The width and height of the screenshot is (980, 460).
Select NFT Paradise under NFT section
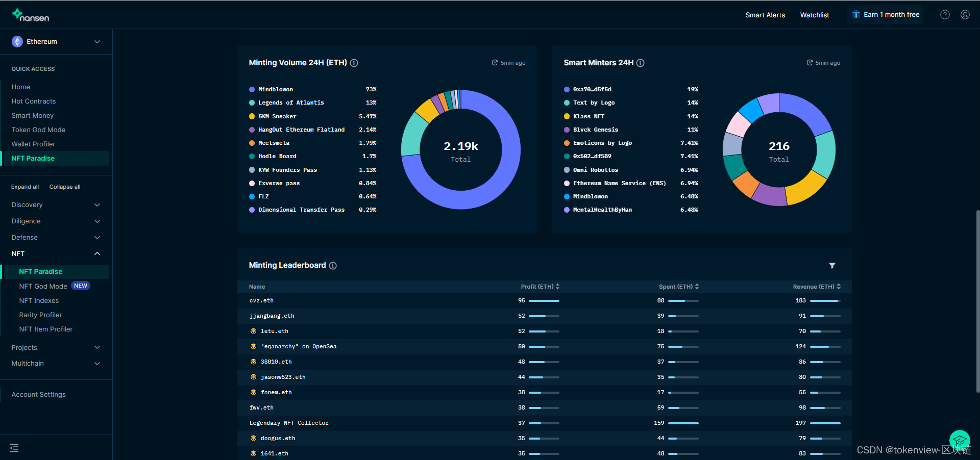pos(55,272)
